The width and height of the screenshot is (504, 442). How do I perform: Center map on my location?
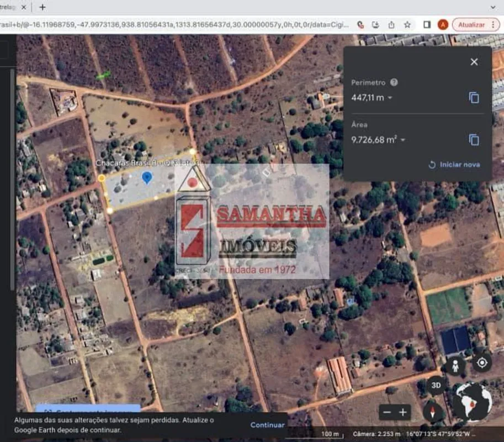tap(482, 363)
